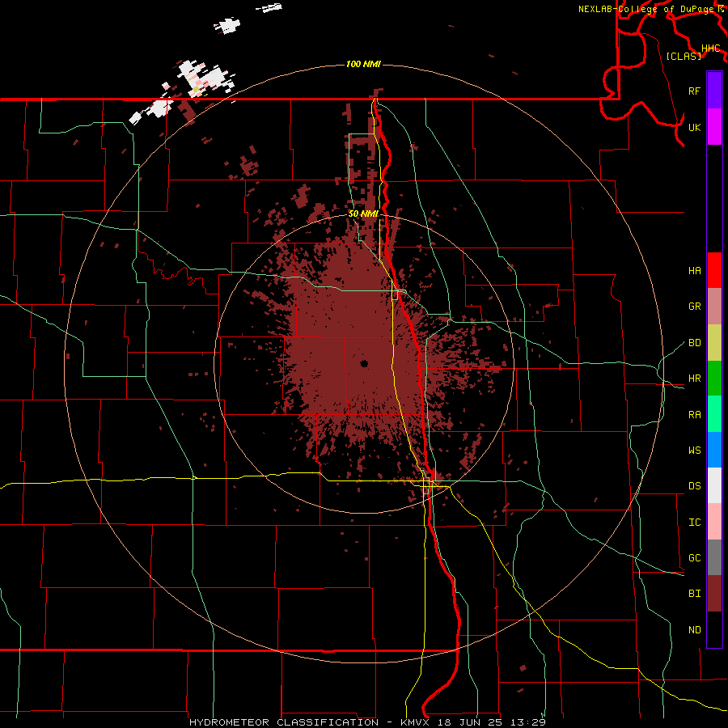Click the HR legend label
The height and width of the screenshot is (728, 728).
point(695,379)
